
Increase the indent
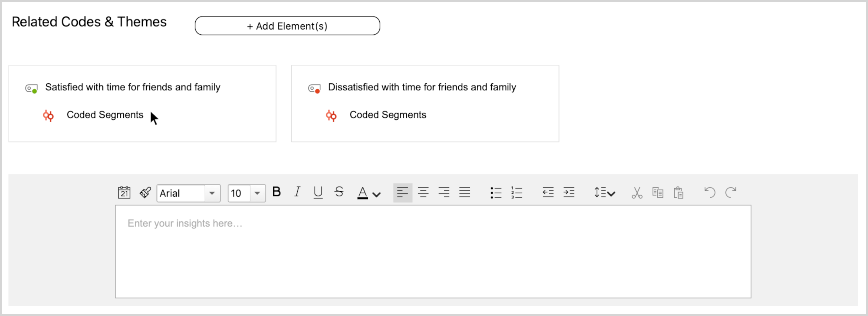point(569,192)
